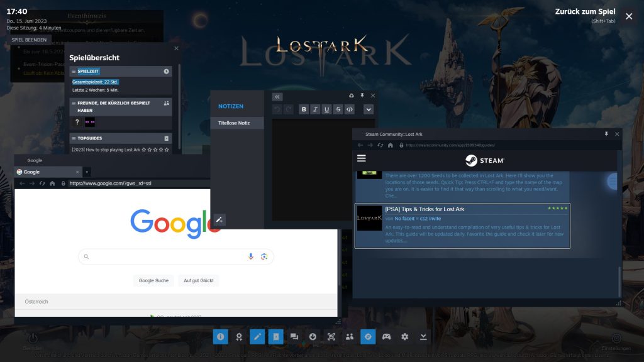Open the downloads icon in overlay toolbar
644x362 pixels.
[313, 337]
